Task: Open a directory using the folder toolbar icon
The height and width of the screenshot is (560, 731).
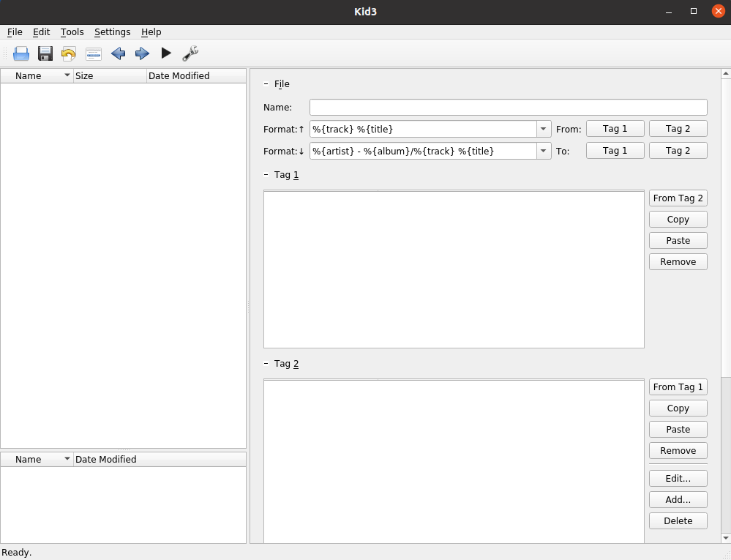Action: [x=20, y=53]
